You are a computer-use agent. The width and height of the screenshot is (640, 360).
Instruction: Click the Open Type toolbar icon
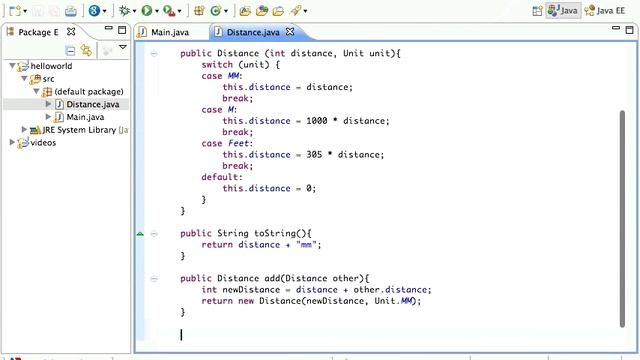tap(245, 11)
